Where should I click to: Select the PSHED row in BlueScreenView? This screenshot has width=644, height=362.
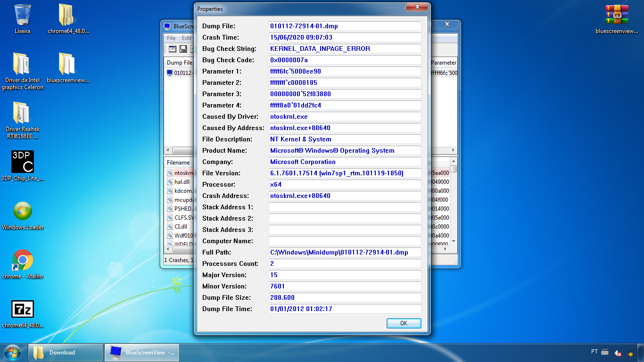coord(180,209)
